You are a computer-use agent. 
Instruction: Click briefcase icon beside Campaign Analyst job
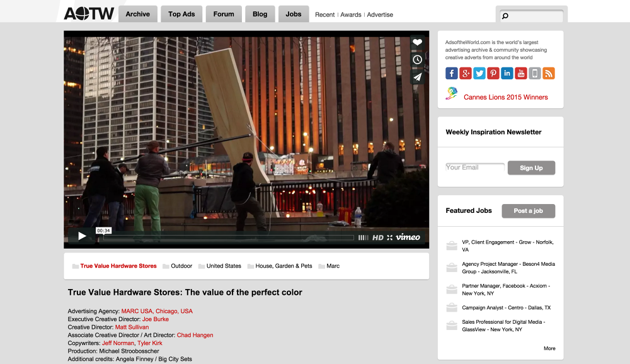pyautogui.click(x=452, y=307)
